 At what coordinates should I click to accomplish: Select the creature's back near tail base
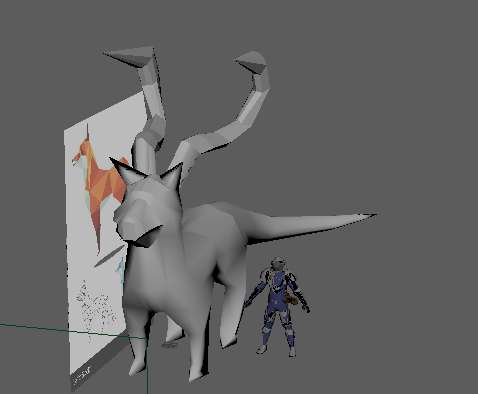point(233,220)
